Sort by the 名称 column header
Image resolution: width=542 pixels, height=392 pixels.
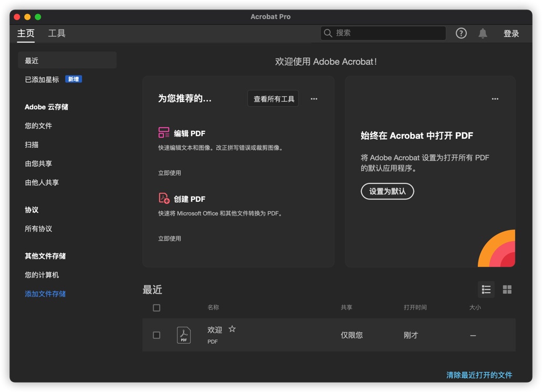coord(213,307)
